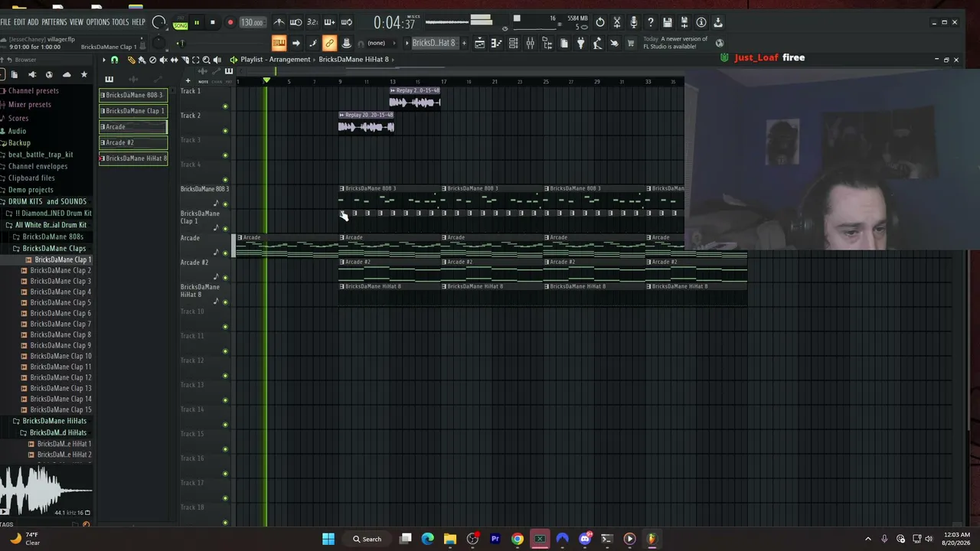Mute Track 2 with its green LED
The image size is (980, 551).
225,131
